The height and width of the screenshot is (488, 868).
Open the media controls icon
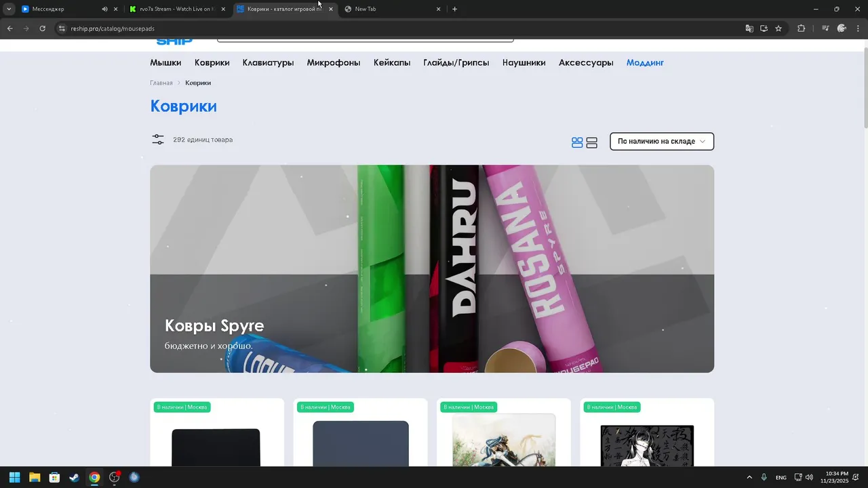(x=825, y=28)
